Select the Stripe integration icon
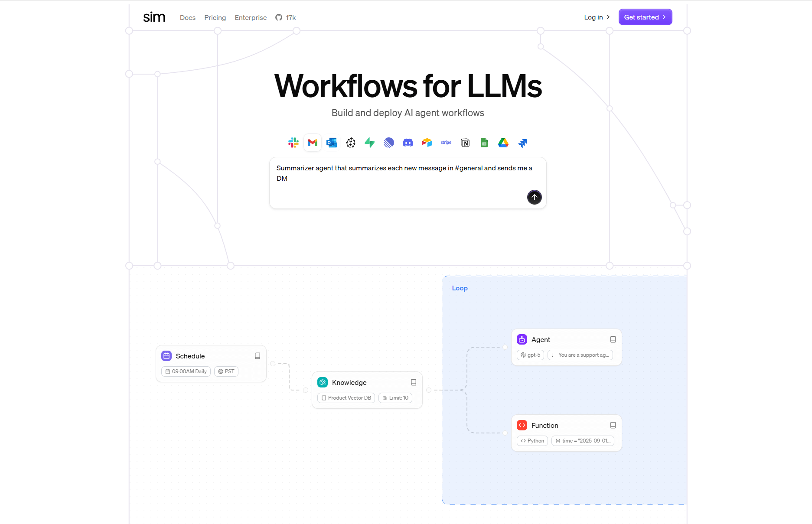812x524 pixels. (x=446, y=143)
